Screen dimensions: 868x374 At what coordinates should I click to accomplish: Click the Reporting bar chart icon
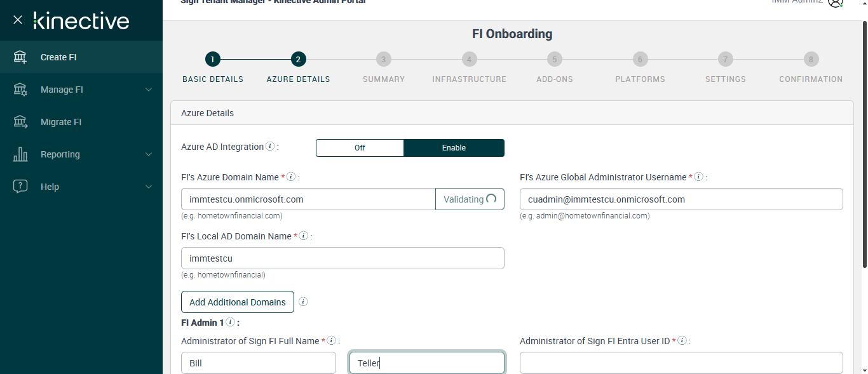tap(20, 154)
